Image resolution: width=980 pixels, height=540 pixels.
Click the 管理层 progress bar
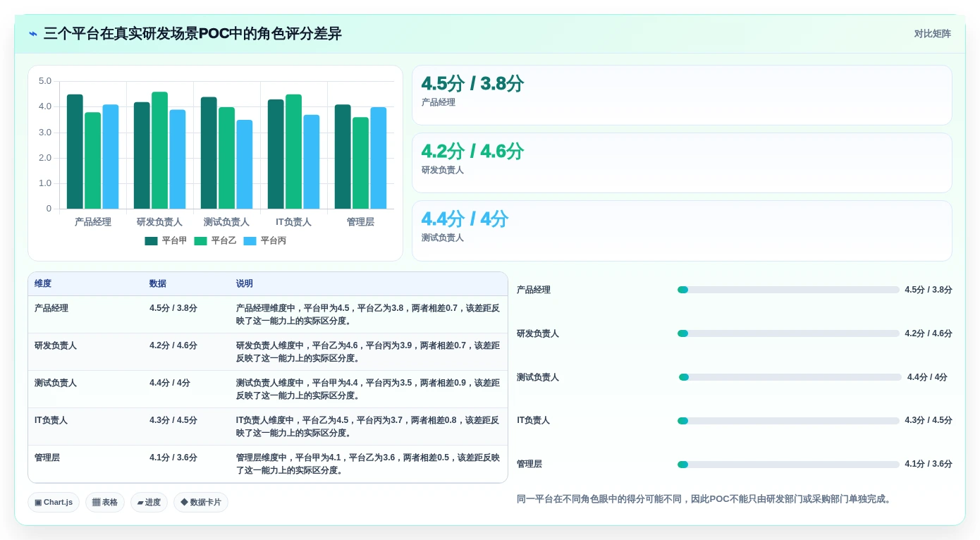(788, 465)
